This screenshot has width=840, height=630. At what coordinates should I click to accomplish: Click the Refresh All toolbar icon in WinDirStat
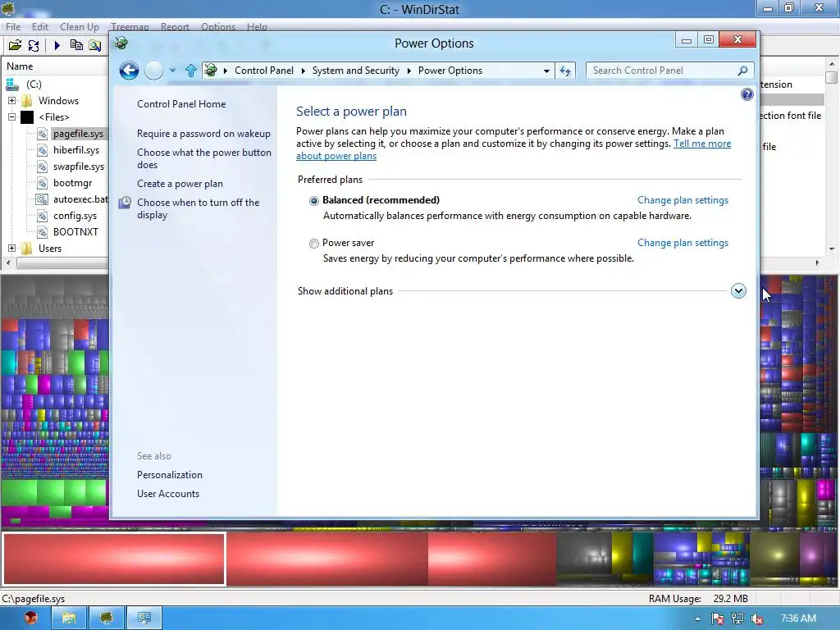pyautogui.click(x=33, y=46)
